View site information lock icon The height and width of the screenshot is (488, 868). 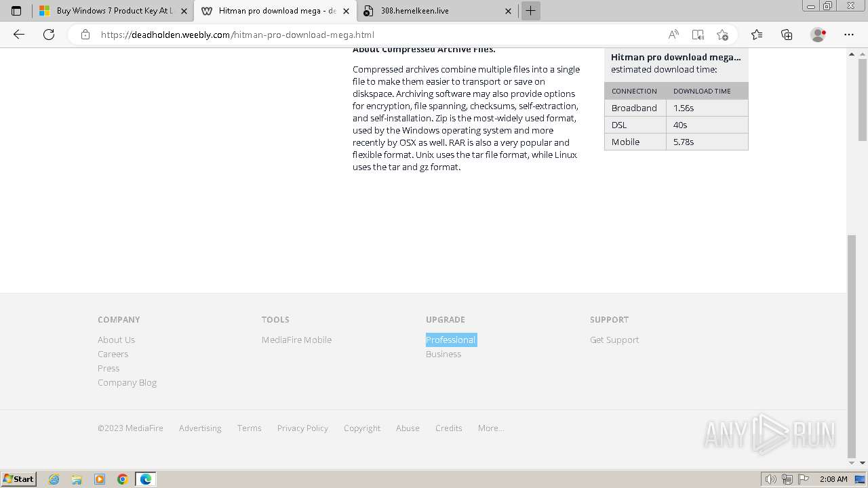85,35
